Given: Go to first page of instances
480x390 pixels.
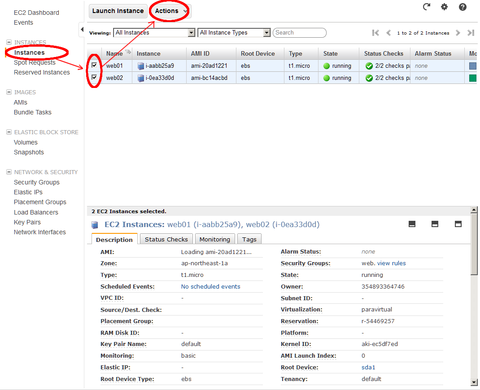Looking at the screenshot, I should point(375,33).
